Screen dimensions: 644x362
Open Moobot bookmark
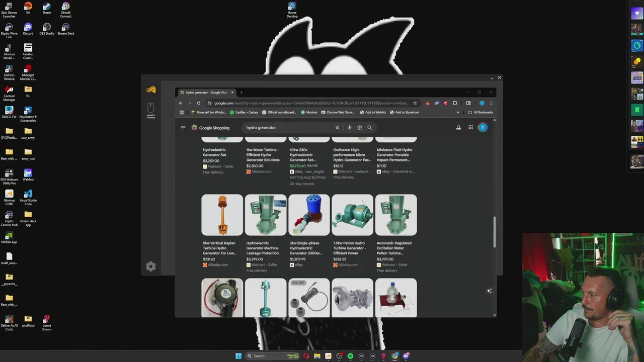(309, 113)
